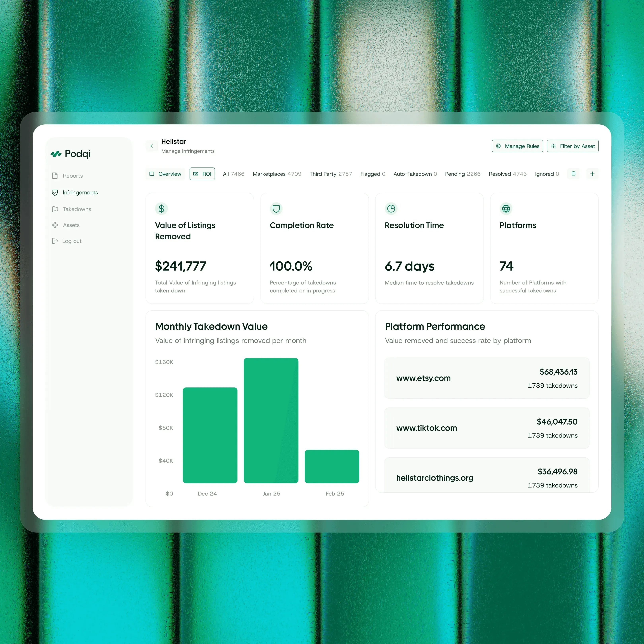Click the trash delete icon
The width and height of the screenshot is (644, 644).
(x=573, y=174)
